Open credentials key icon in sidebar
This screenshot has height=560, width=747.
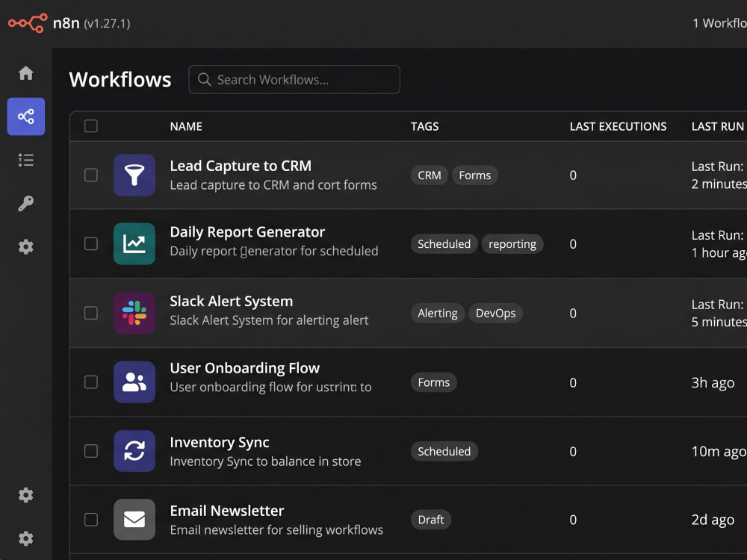[x=25, y=203]
